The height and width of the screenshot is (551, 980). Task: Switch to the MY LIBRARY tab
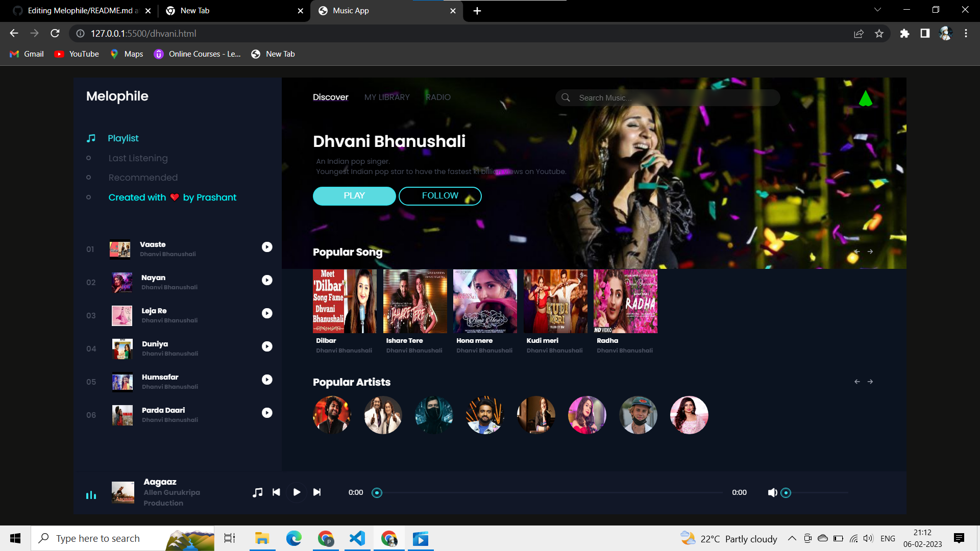point(387,97)
